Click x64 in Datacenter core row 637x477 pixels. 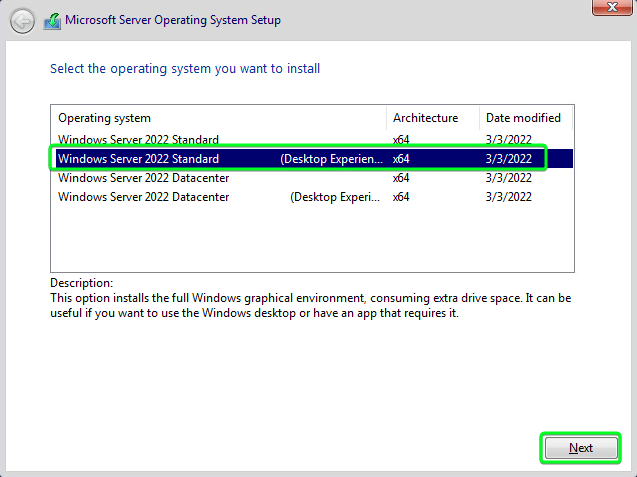click(401, 178)
